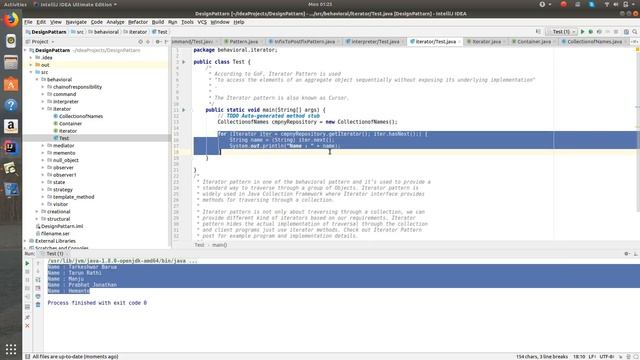Toggle tool window bars icon in status bar corner

(x=27, y=357)
